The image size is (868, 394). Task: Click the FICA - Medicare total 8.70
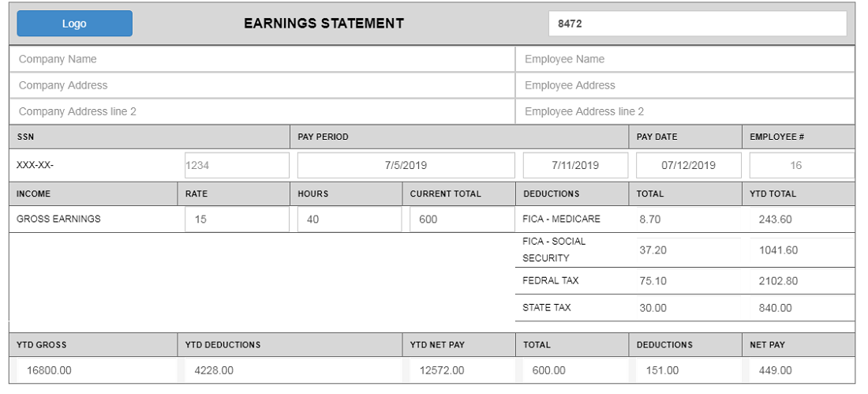[x=687, y=220]
